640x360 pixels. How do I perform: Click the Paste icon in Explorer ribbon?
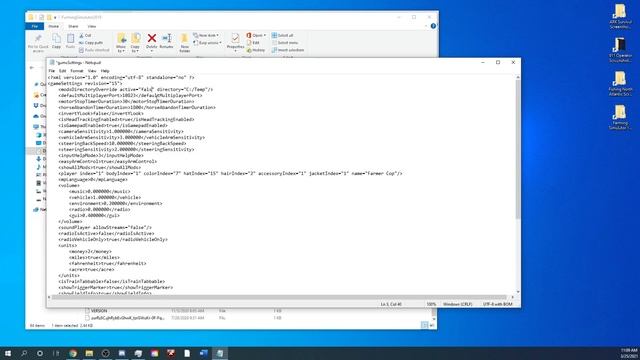point(70,41)
